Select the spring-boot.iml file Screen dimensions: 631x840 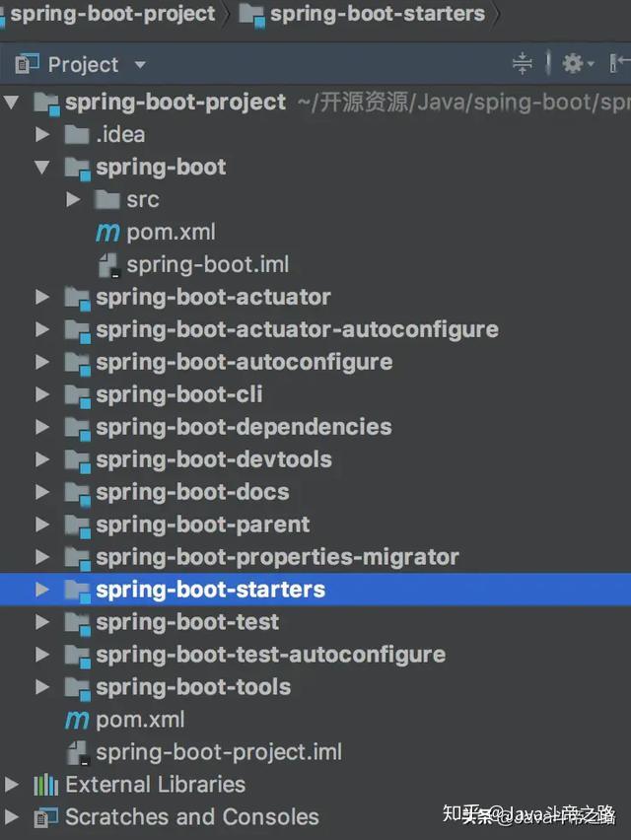(x=208, y=264)
